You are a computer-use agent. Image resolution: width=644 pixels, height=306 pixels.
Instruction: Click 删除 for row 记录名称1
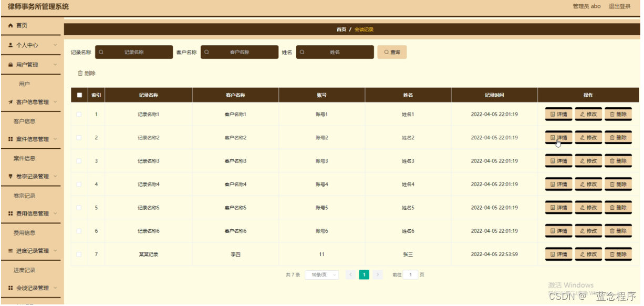[618, 114]
